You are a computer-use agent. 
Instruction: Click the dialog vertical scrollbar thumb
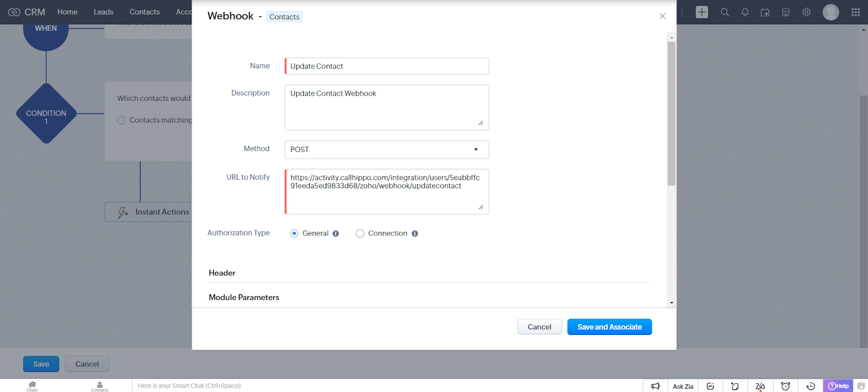672,113
